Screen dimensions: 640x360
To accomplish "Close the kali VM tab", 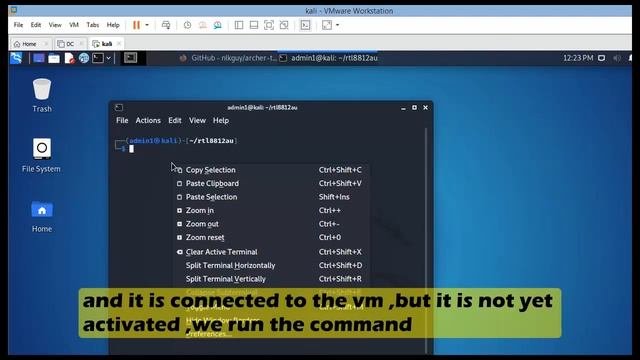I will click(119, 44).
